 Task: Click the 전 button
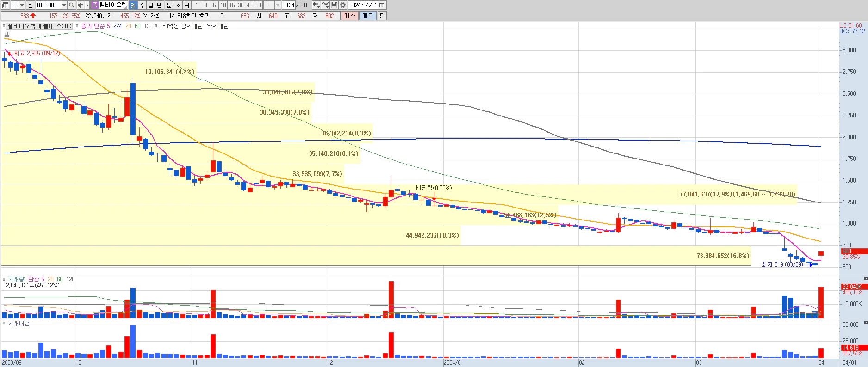click(x=30, y=5)
